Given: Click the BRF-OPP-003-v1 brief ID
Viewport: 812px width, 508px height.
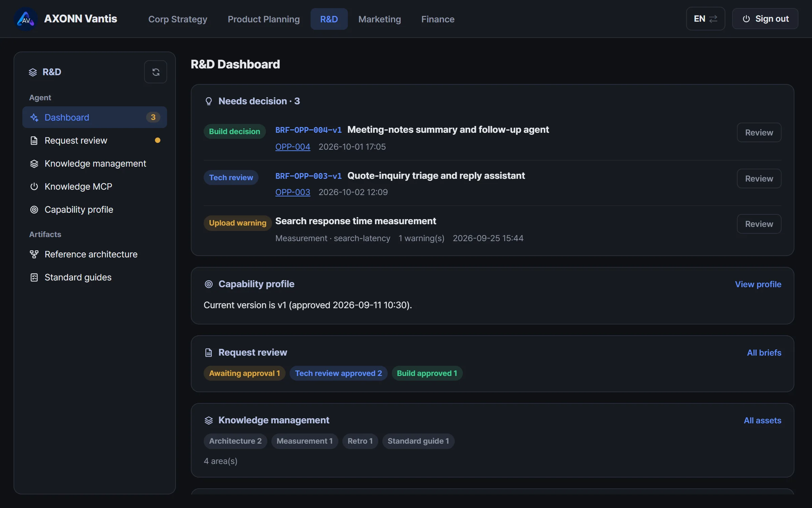Looking at the screenshot, I should click(x=309, y=176).
